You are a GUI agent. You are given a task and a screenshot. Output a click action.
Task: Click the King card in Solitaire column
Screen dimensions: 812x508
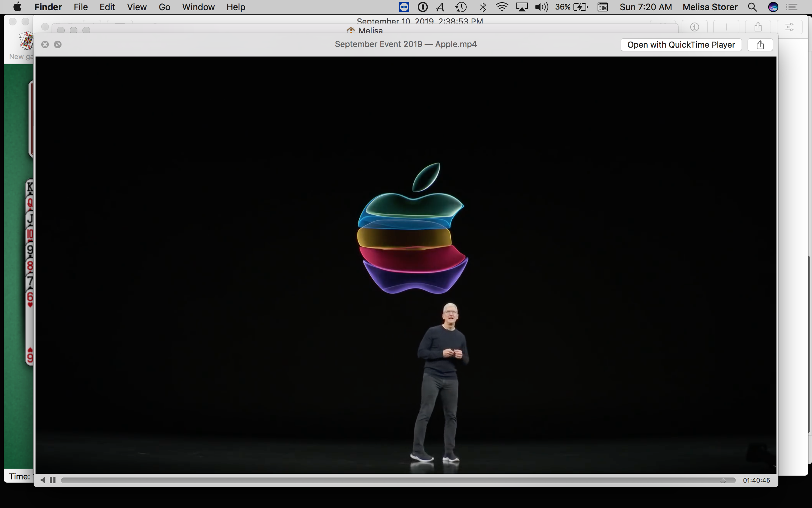pyautogui.click(x=29, y=186)
